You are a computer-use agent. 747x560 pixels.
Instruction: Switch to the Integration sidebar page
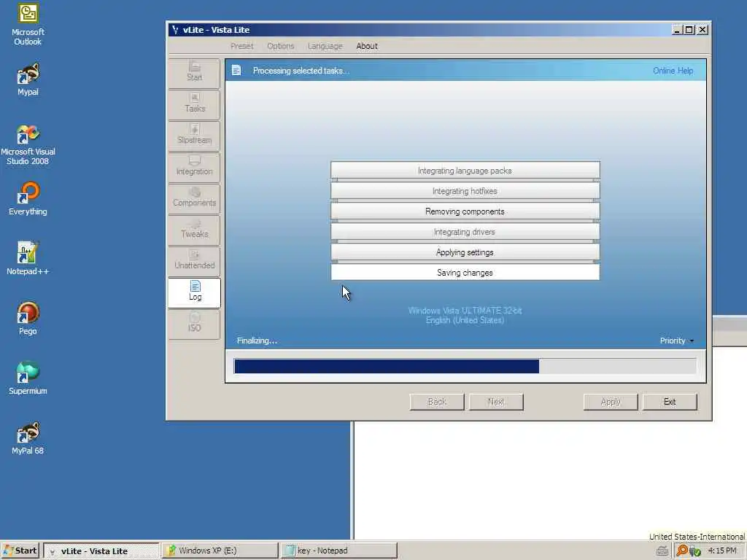194,167
